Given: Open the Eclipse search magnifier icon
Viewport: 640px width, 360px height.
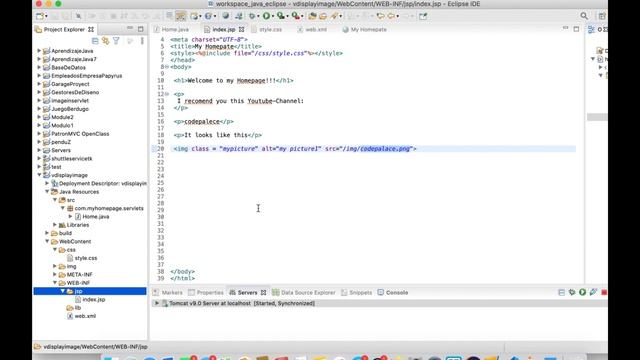Looking at the screenshot, I should point(584,16).
